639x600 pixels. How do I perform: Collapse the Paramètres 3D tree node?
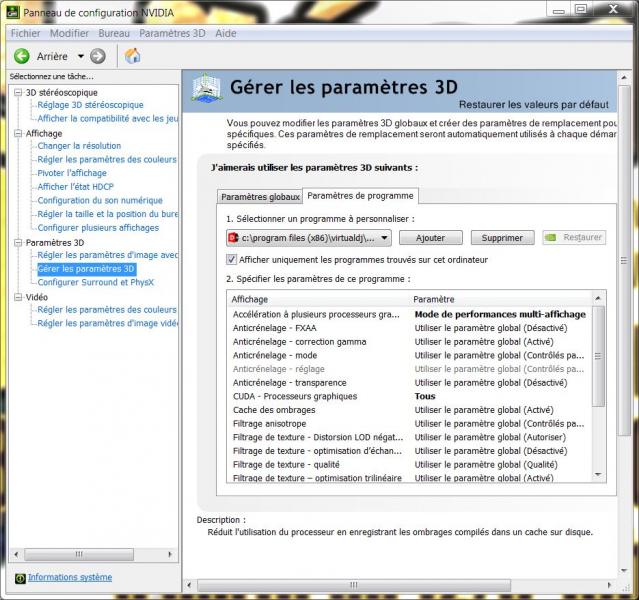[18, 243]
